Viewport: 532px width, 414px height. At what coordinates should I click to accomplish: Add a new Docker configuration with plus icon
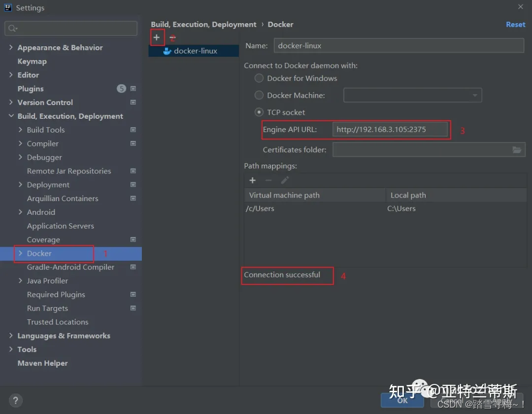click(x=157, y=37)
